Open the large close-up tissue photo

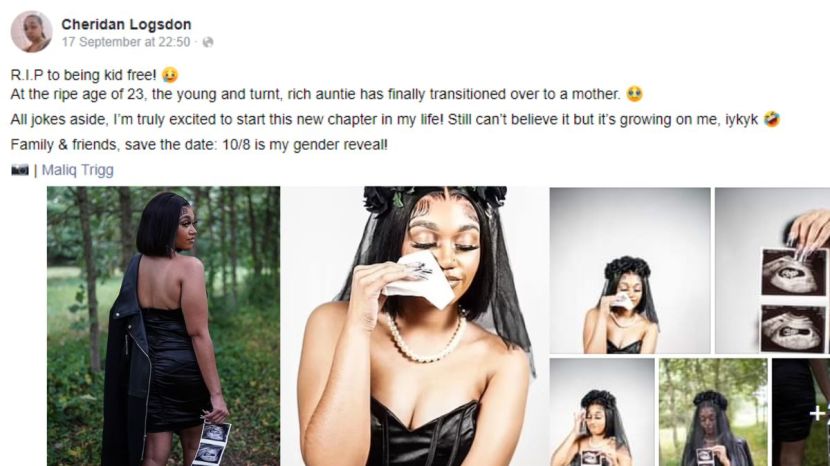pyautogui.click(x=414, y=326)
